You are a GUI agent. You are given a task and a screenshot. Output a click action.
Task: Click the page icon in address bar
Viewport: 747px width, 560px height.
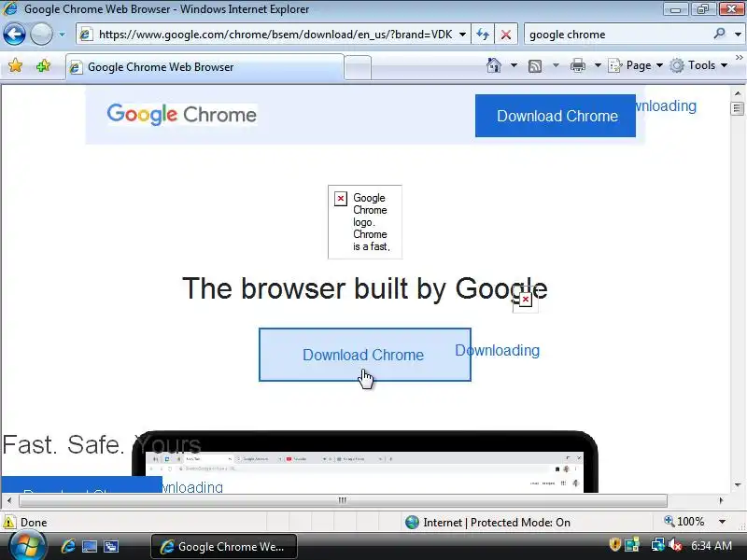(86, 35)
